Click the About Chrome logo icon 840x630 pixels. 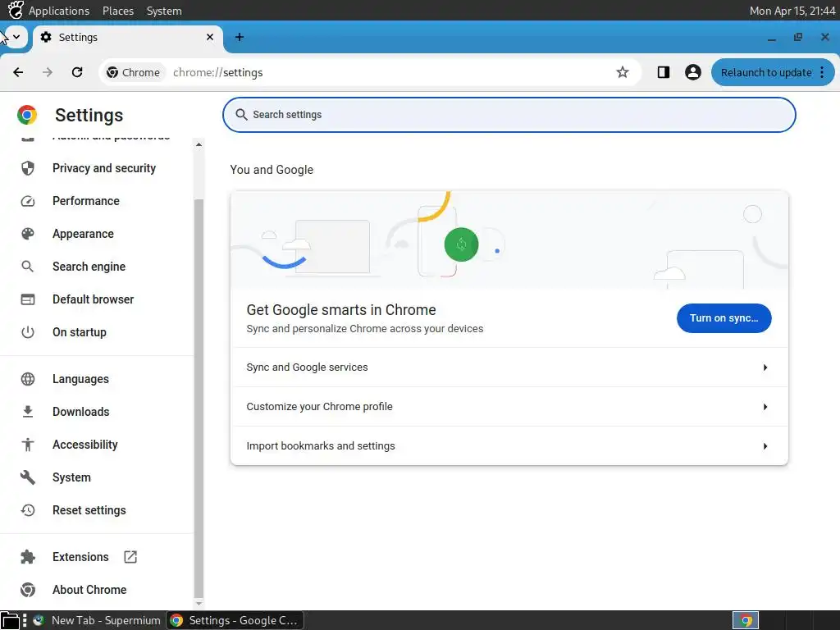click(x=28, y=590)
